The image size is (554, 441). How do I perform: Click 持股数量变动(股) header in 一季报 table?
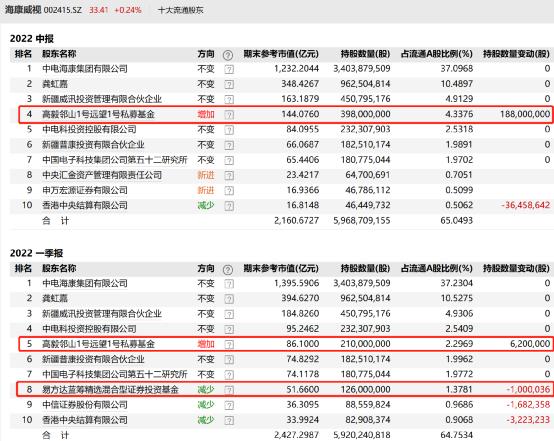pos(516,269)
